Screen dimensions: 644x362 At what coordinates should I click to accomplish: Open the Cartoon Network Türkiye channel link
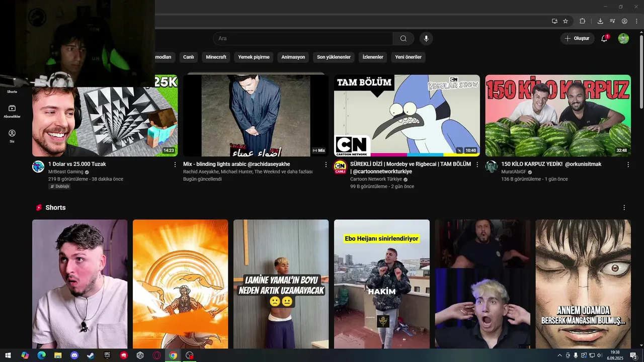click(x=376, y=179)
